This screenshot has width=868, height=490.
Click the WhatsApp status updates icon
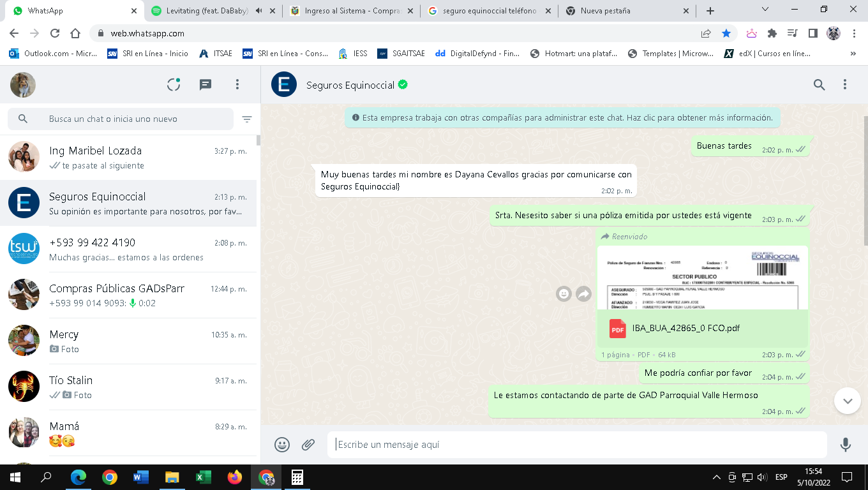click(x=174, y=85)
